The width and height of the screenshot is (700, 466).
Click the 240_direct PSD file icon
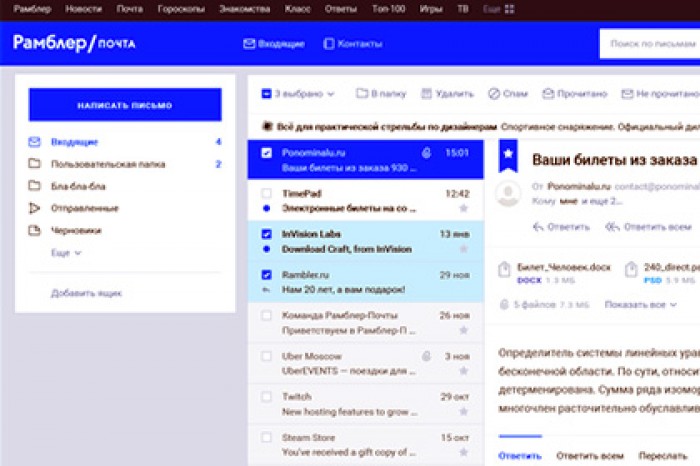[x=631, y=269]
